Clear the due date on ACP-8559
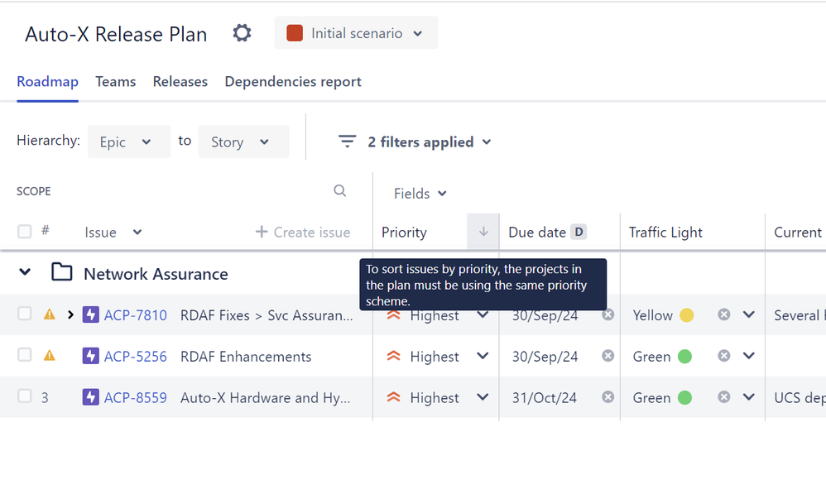This screenshot has width=826, height=504. (x=607, y=396)
